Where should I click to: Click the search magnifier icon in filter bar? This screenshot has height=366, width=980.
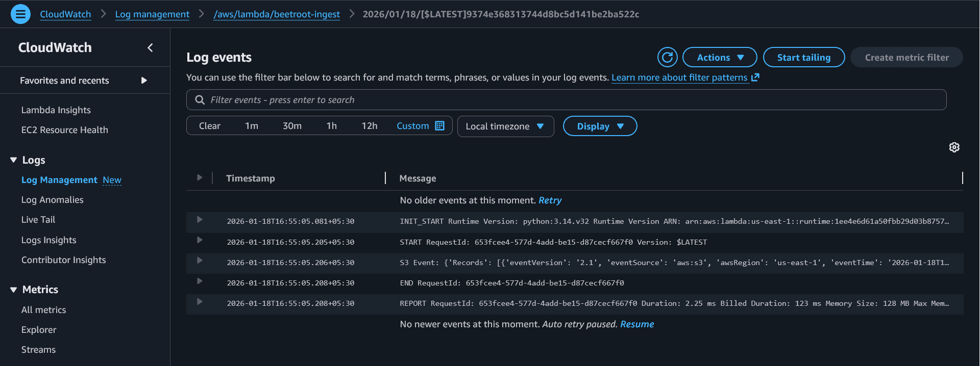coord(200,100)
